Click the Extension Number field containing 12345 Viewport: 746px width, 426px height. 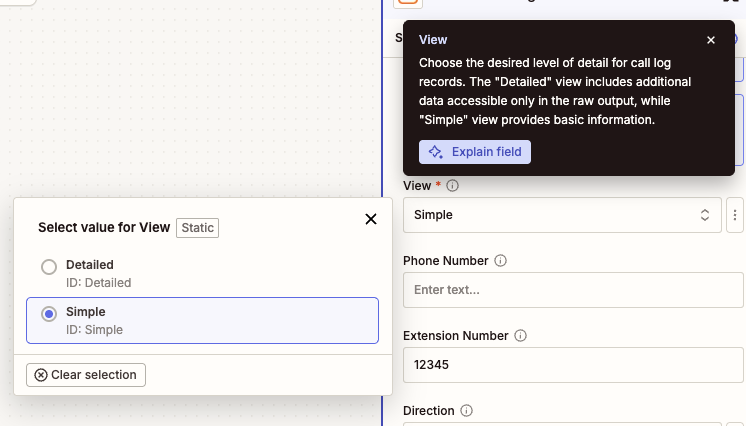573,365
